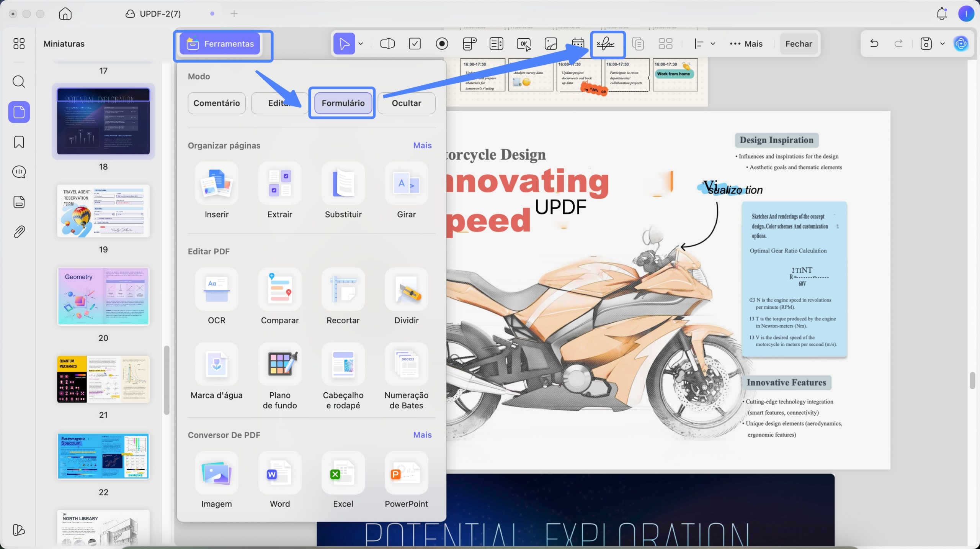The image size is (980, 549).
Task: Launch the OCR tool
Action: pos(217,296)
